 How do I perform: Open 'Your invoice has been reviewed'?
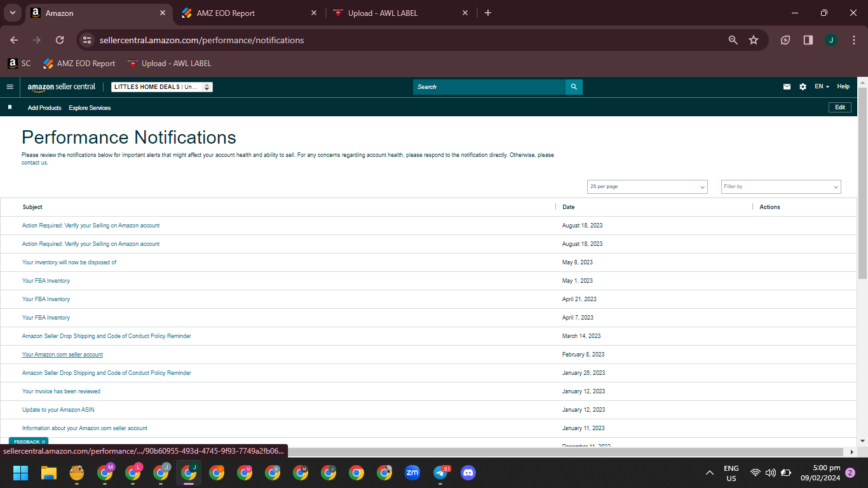point(61,391)
